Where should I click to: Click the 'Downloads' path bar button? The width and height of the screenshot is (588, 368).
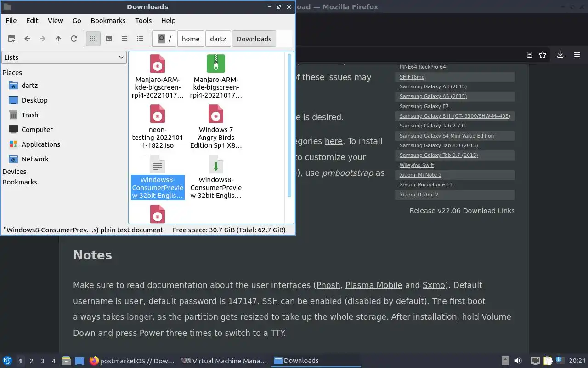pos(254,39)
